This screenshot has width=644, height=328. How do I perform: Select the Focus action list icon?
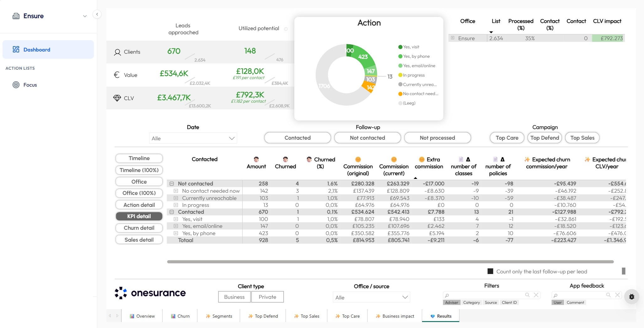tap(16, 85)
